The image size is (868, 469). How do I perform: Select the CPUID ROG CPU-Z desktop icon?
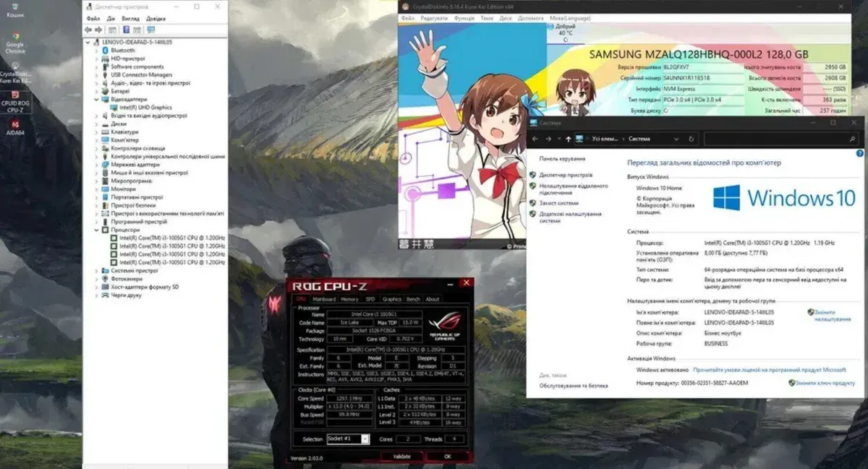pos(15,98)
